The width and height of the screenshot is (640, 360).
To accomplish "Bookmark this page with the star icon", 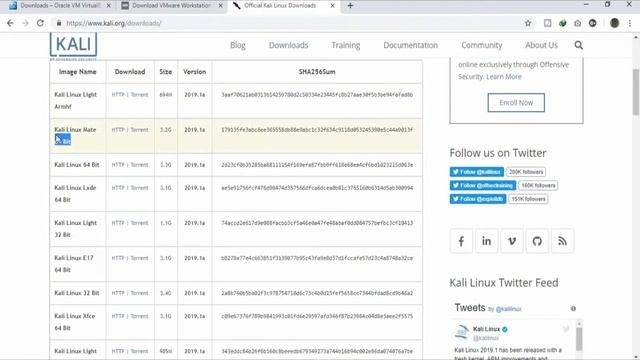I will coord(528,23).
